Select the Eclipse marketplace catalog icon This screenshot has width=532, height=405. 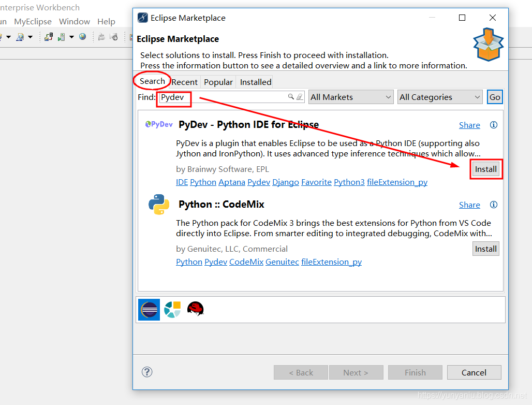pos(149,310)
